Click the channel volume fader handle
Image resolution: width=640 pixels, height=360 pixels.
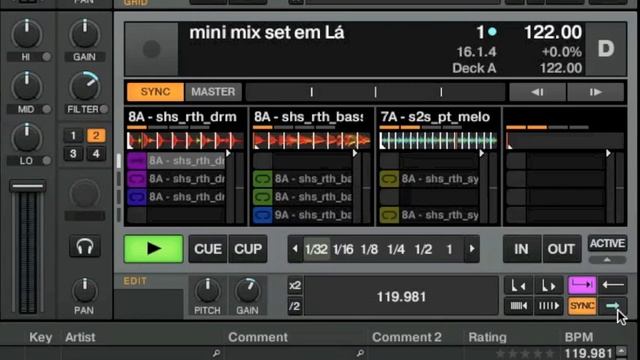(x=28, y=186)
